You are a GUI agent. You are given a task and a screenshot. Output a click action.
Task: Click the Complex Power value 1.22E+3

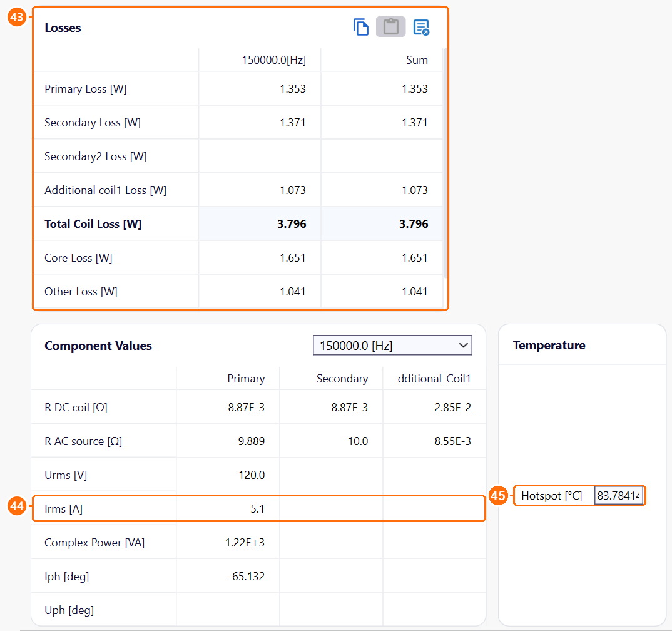tap(245, 543)
